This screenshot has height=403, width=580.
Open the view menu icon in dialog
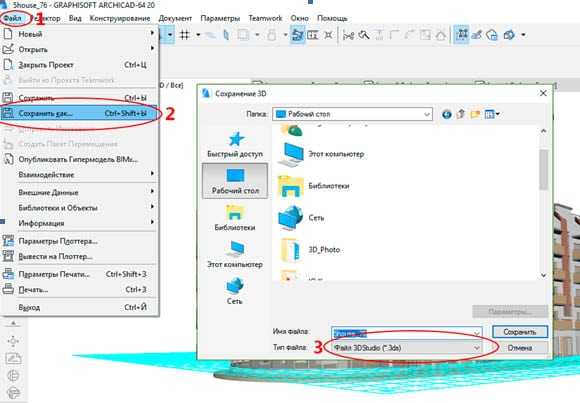(492, 114)
